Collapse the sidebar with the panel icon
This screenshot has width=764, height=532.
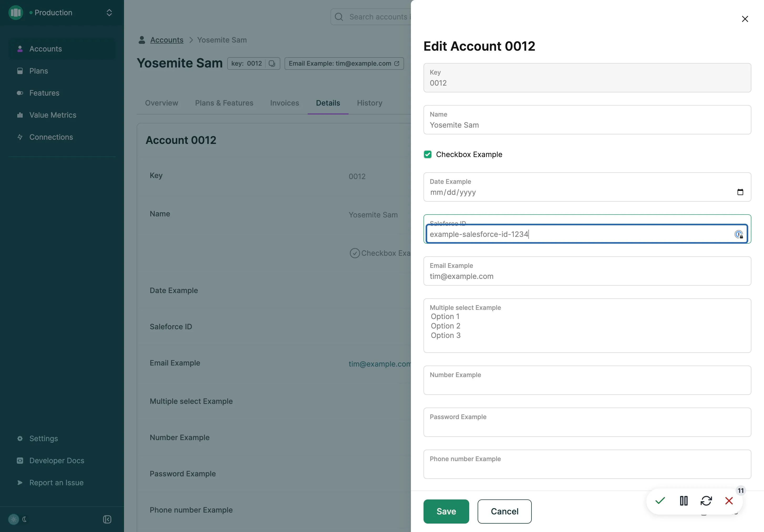[x=107, y=519]
